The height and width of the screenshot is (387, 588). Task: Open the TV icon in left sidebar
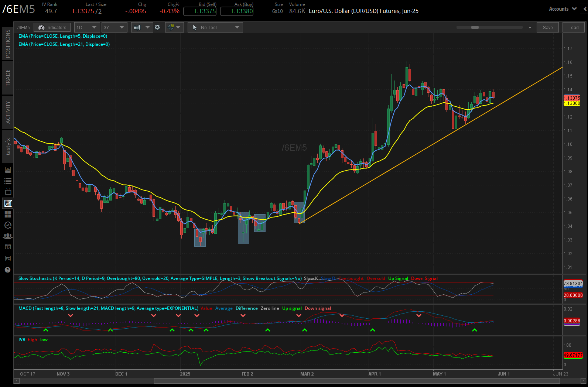8,192
